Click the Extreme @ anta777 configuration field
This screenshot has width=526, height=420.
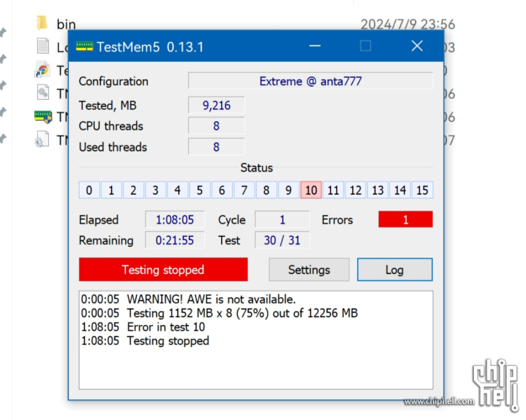coord(310,81)
